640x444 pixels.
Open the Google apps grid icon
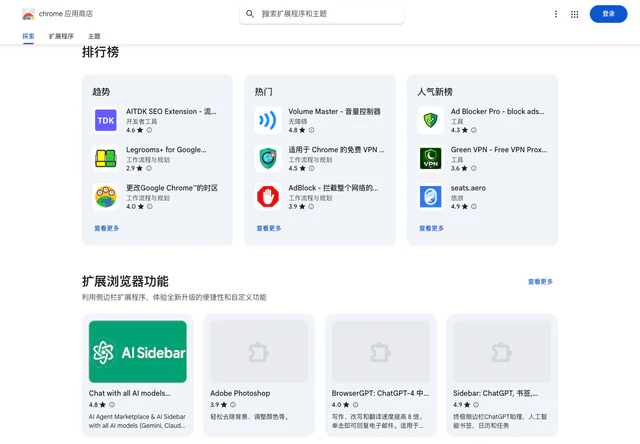click(574, 14)
